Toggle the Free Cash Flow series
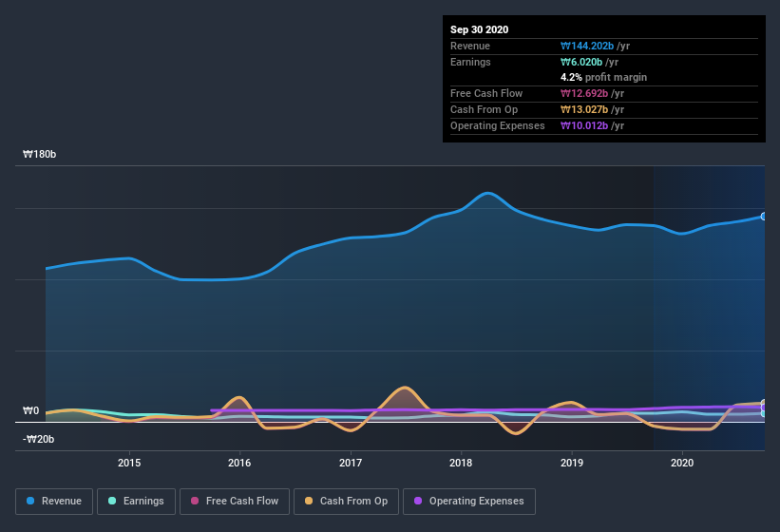This screenshot has height=532, width=780. [234, 501]
